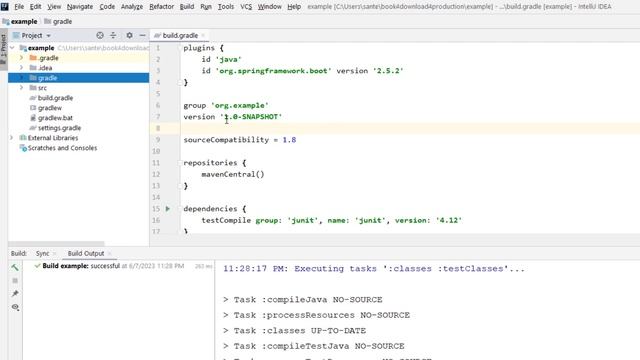
Task: Click the gradle breadcrumb in navigation bar
Action: click(58, 21)
